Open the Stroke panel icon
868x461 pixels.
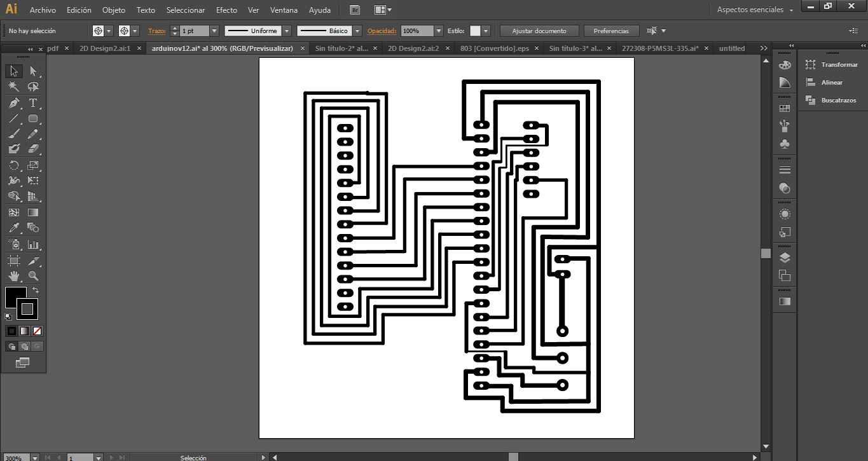click(785, 170)
